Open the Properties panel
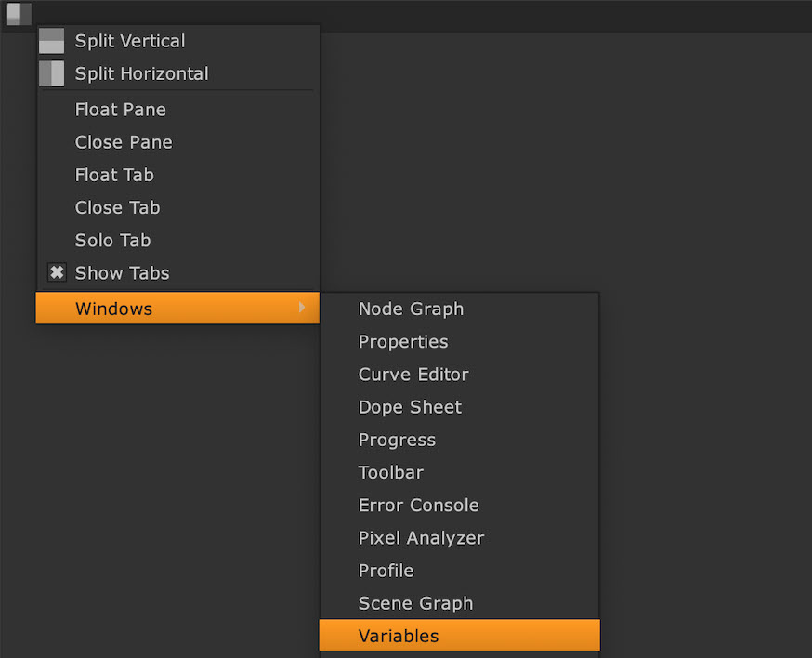812x658 pixels. (403, 342)
